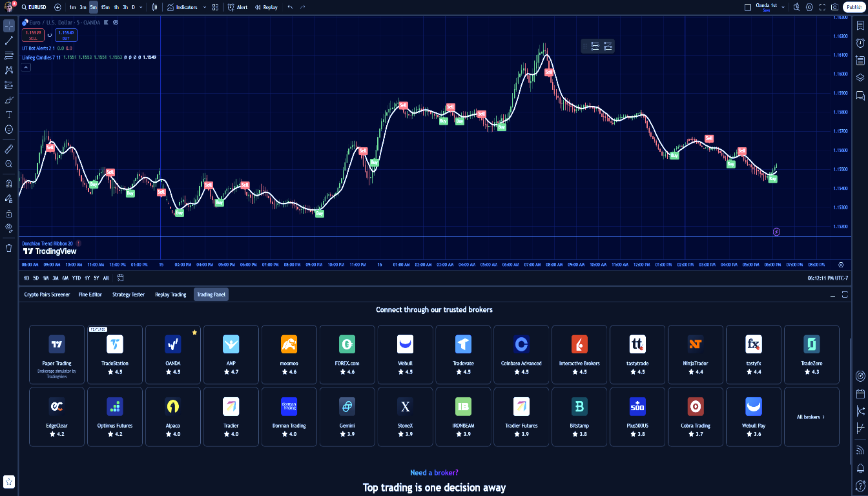This screenshot has height=496, width=868.
Task: Open the help center question icon
Action: pos(860,485)
